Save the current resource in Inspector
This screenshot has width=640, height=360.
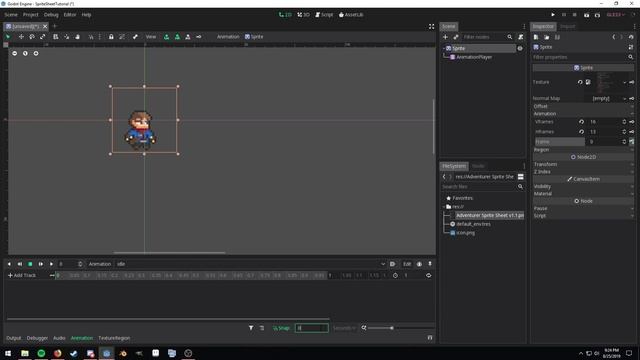(x=557, y=37)
